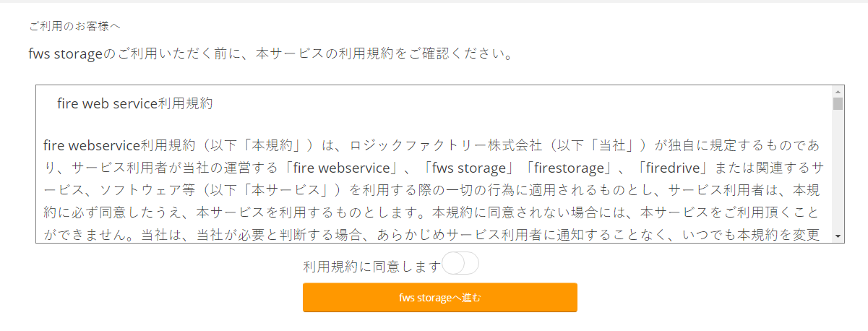Viewport: 868px width, 331px height.
Task: Click the empty scrollbar track below the thumb
Action: point(838,173)
